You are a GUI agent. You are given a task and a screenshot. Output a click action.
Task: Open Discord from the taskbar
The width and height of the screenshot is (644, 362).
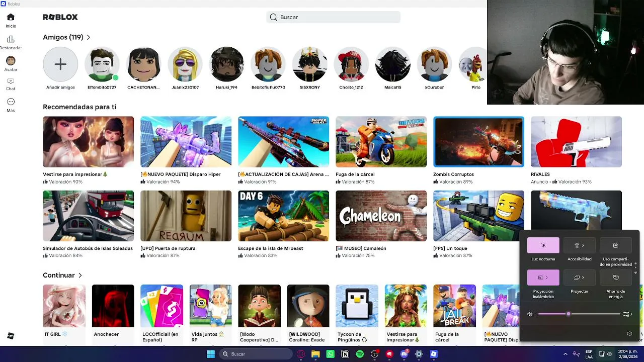click(x=404, y=354)
